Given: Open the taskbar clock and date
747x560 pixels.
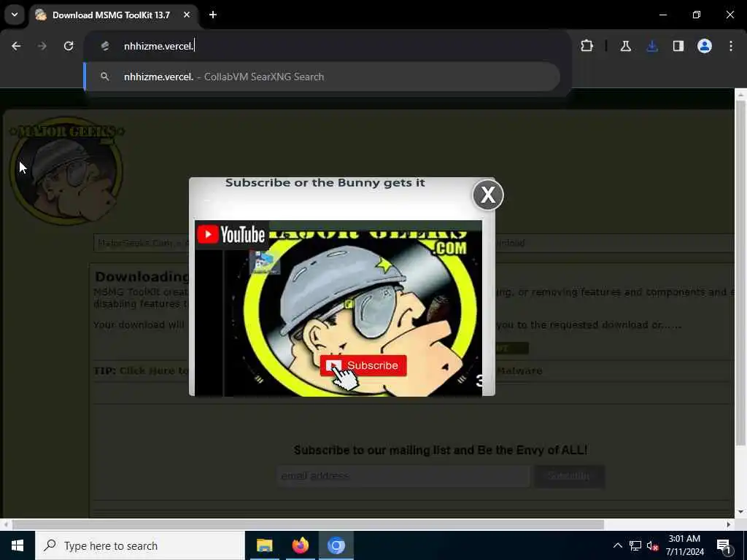Looking at the screenshot, I should pyautogui.click(x=684, y=545).
